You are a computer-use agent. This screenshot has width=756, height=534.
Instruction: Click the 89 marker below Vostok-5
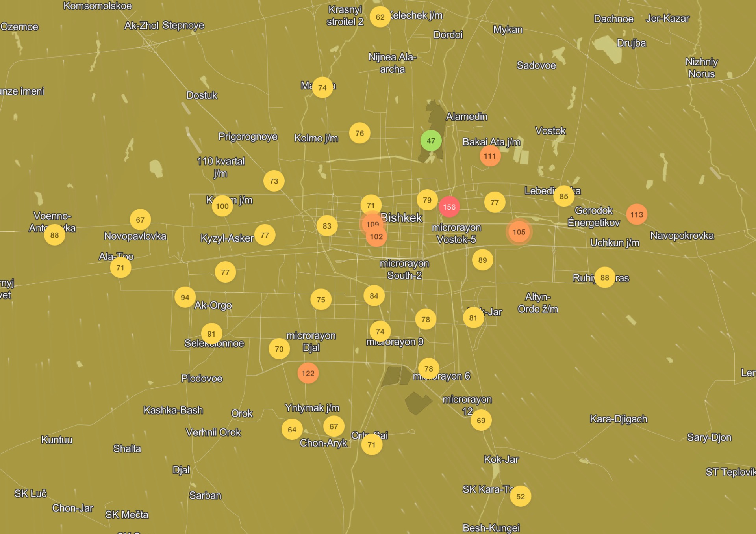click(x=482, y=260)
